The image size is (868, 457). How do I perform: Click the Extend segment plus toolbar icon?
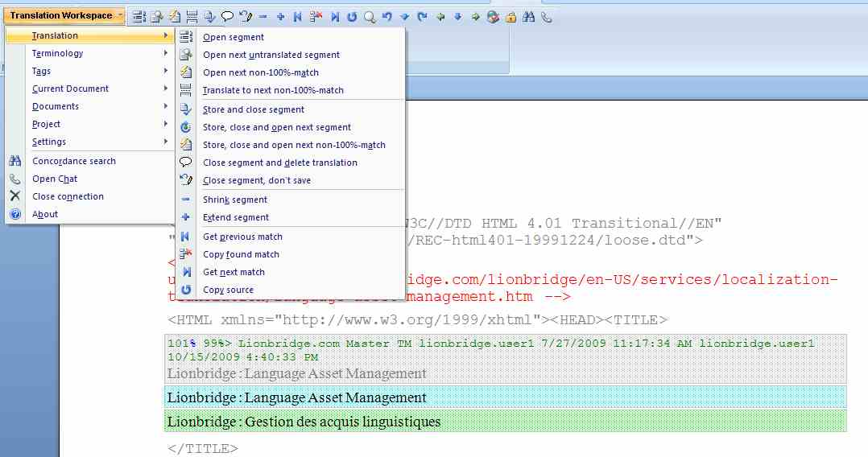pos(281,17)
